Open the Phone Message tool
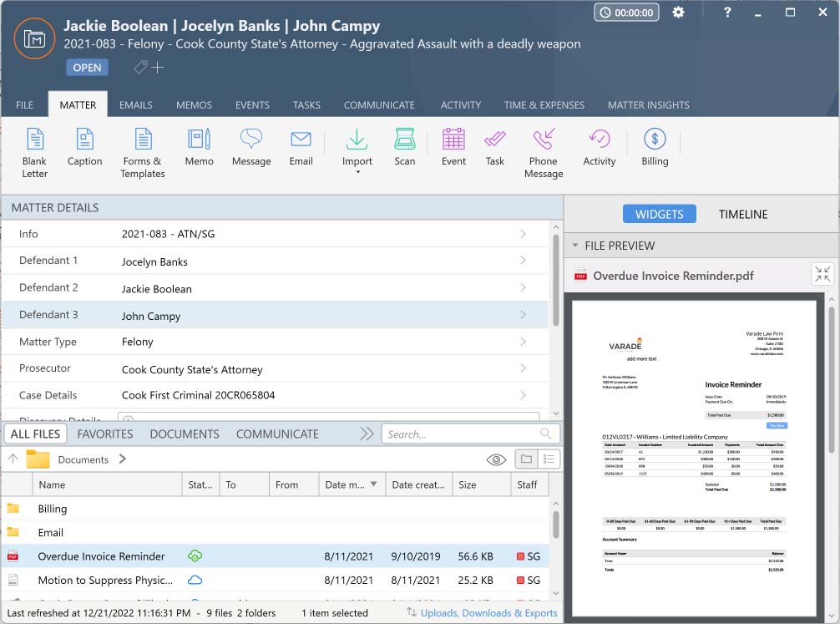The width and height of the screenshot is (840, 624). (543, 153)
